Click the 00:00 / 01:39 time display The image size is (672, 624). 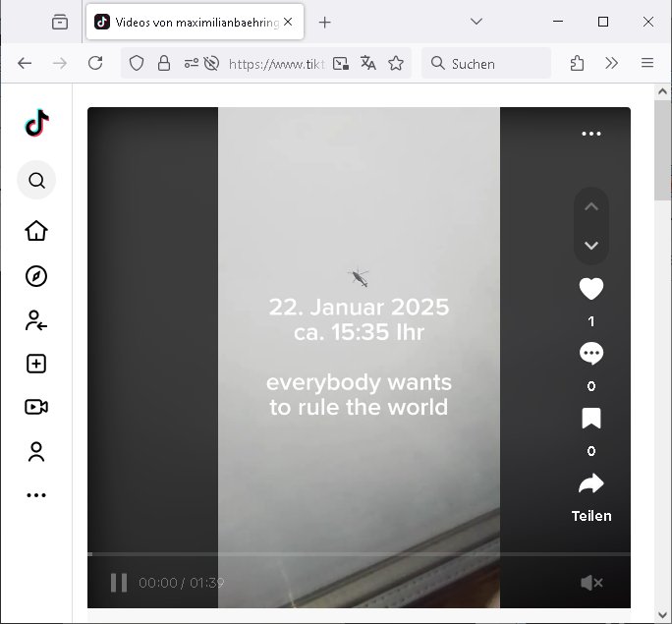point(182,583)
